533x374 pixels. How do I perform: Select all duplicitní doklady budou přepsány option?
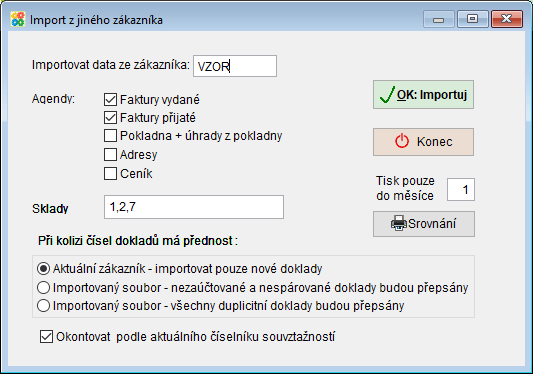43,305
